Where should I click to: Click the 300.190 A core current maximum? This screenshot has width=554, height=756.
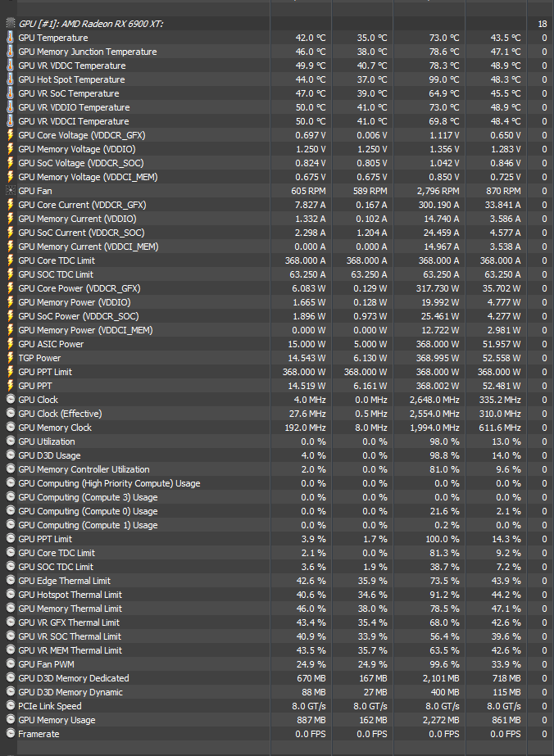click(x=438, y=205)
